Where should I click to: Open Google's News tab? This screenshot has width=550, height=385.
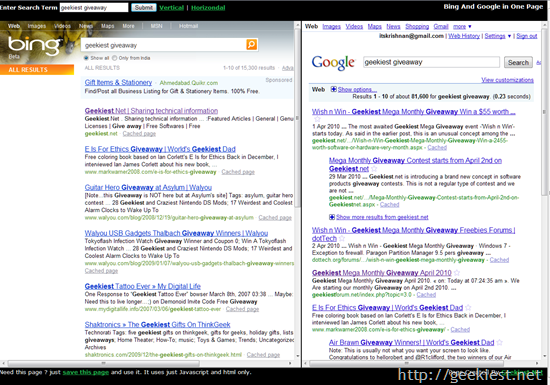coord(393,26)
